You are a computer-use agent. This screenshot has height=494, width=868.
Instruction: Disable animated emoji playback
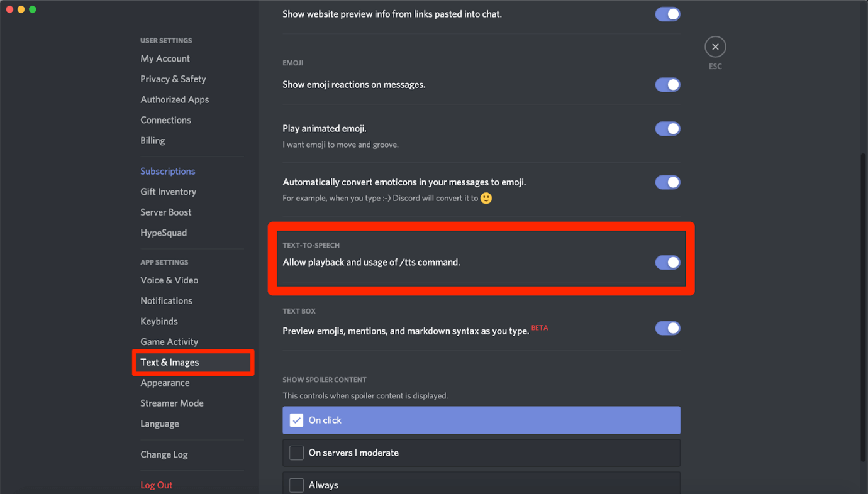coord(667,128)
